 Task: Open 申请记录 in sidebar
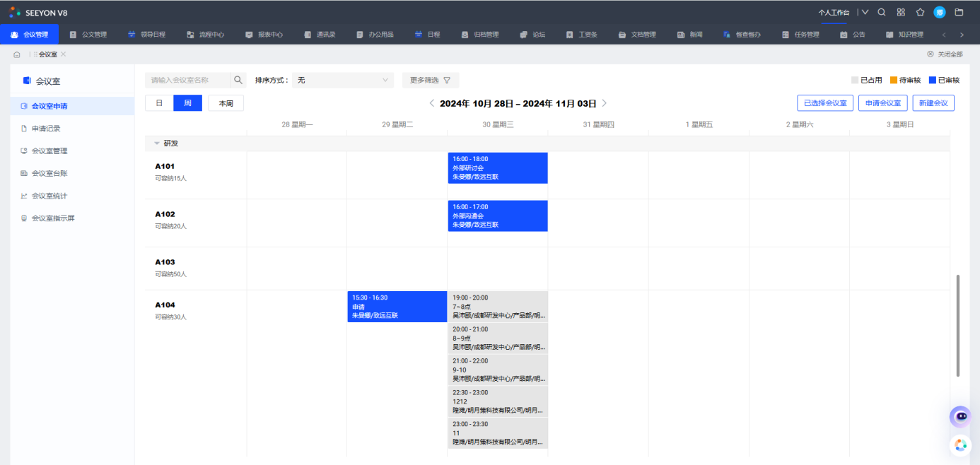click(x=72, y=129)
